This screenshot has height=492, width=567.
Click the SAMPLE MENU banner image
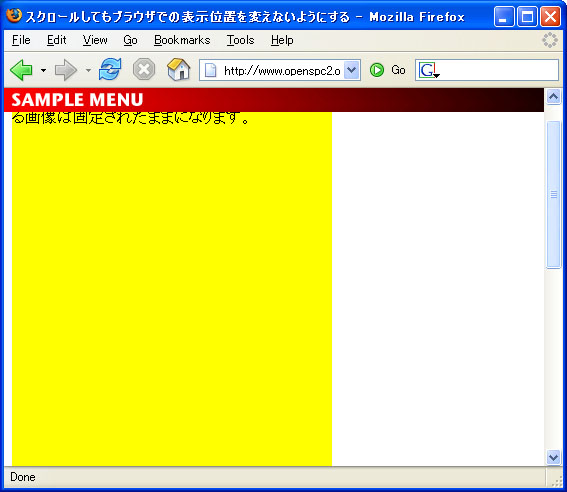tap(274, 100)
